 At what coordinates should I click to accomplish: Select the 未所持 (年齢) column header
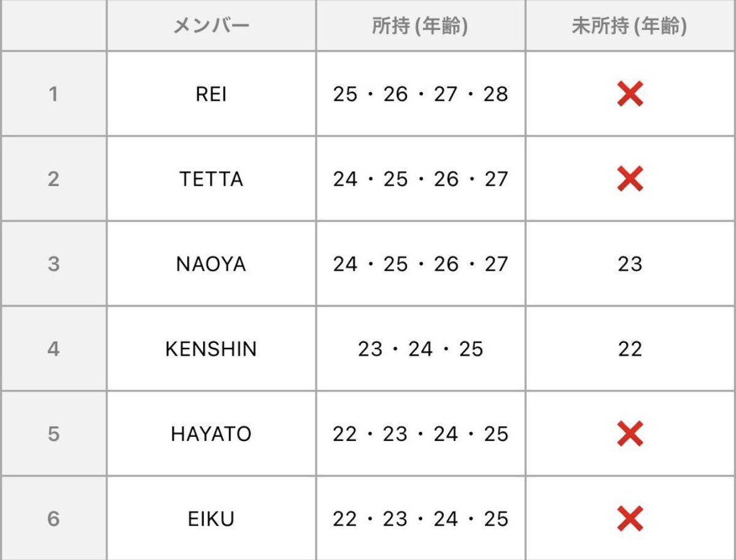click(x=630, y=26)
